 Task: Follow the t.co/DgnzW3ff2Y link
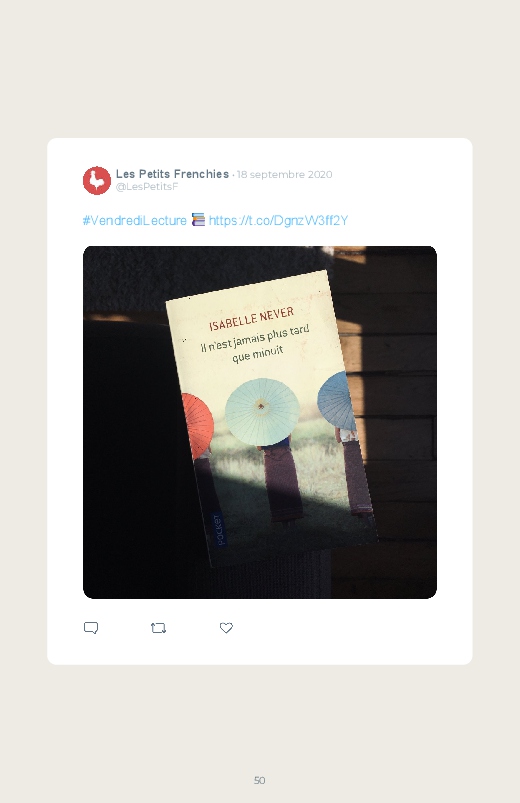(x=278, y=220)
